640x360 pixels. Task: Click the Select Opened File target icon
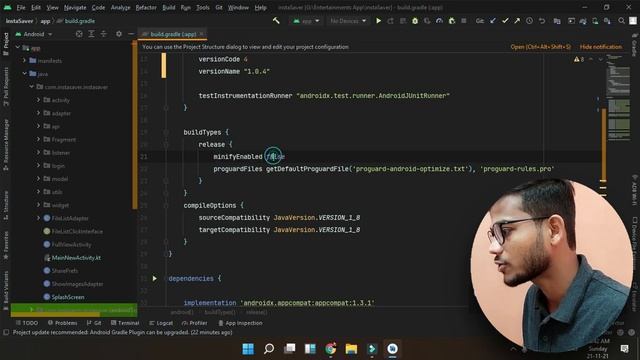click(79, 34)
